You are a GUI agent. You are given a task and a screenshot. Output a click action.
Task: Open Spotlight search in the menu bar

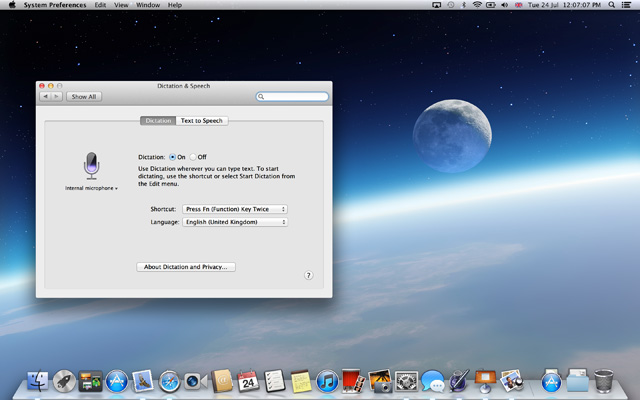tap(611, 5)
